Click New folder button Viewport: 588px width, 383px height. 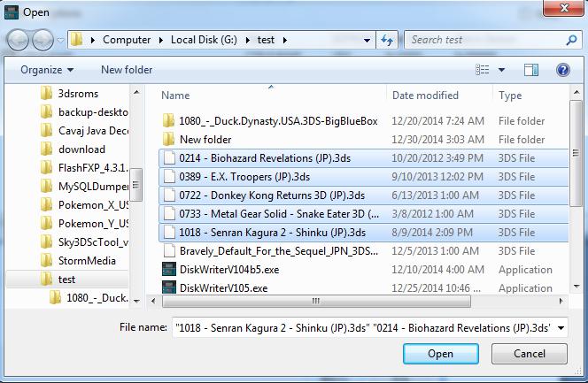(x=127, y=70)
